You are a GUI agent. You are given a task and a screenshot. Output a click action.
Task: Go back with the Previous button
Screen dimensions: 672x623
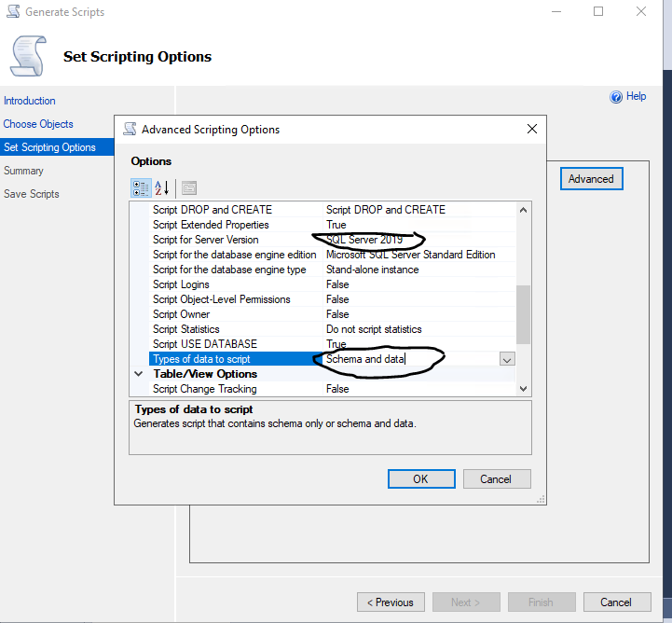[391, 602]
